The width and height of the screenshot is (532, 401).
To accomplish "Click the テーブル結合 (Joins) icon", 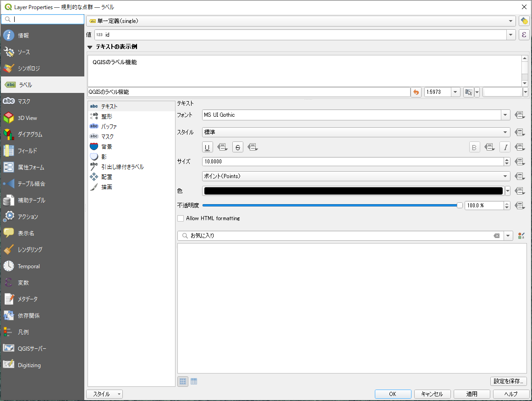I will 9,184.
